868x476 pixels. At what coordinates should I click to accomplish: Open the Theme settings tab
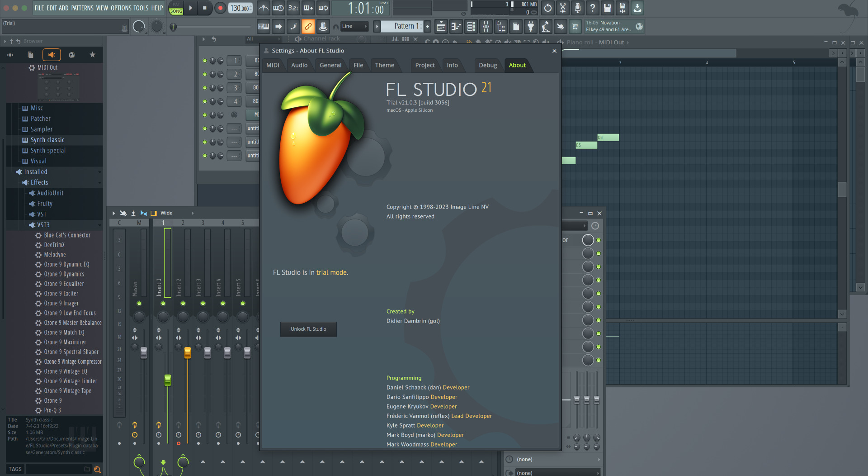(x=385, y=65)
